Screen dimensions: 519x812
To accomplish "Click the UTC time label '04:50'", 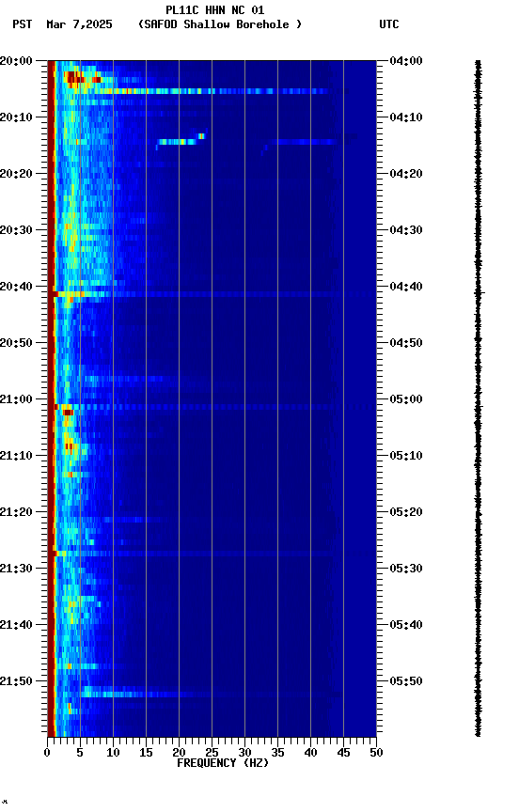I will coord(406,343).
